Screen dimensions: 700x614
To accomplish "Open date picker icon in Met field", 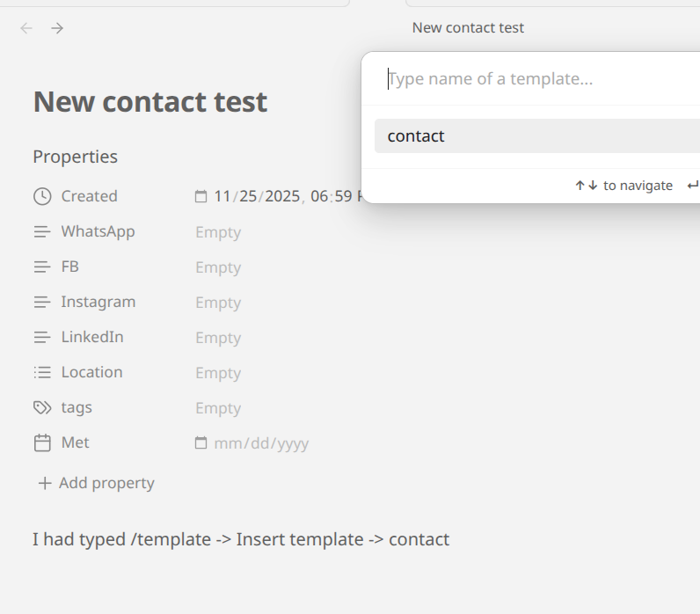I will tap(201, 443).
